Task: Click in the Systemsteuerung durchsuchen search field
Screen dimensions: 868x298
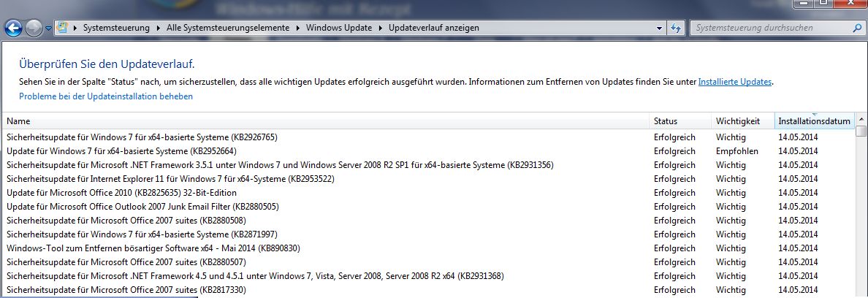Action: (769, 28)
